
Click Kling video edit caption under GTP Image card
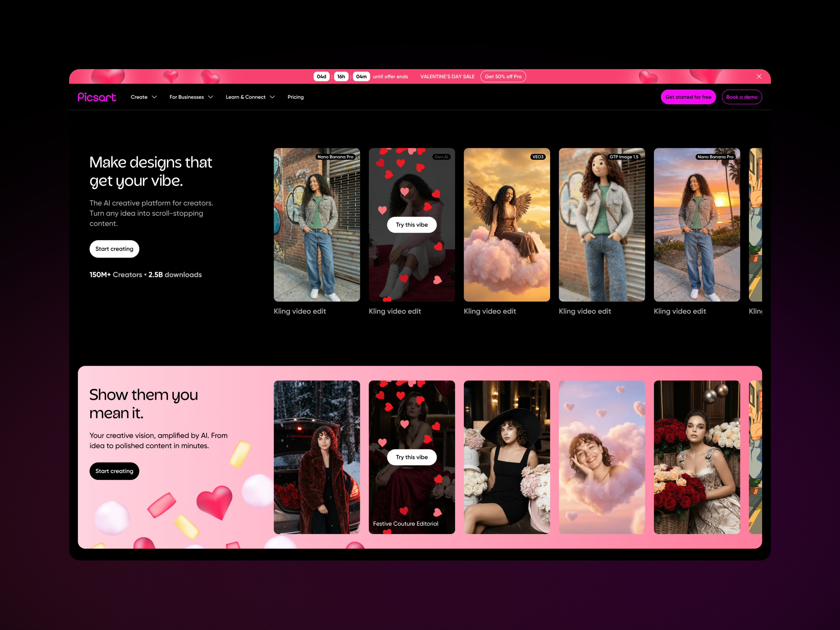click(585, 311)
